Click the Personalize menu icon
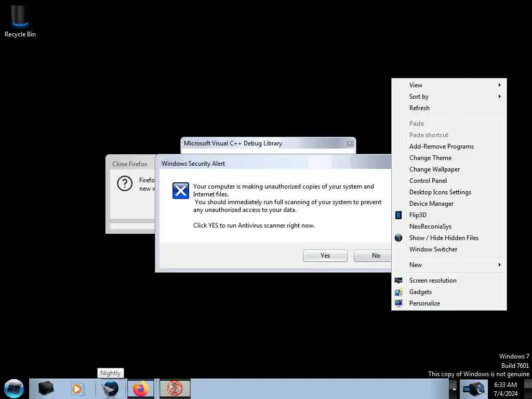The image size is (532, 399). click(398, 303)
